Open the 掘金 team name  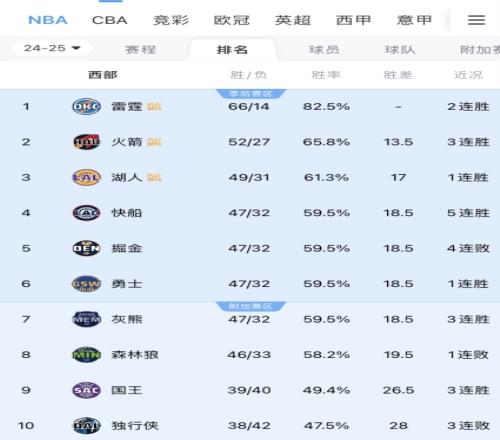pos(127,248)
